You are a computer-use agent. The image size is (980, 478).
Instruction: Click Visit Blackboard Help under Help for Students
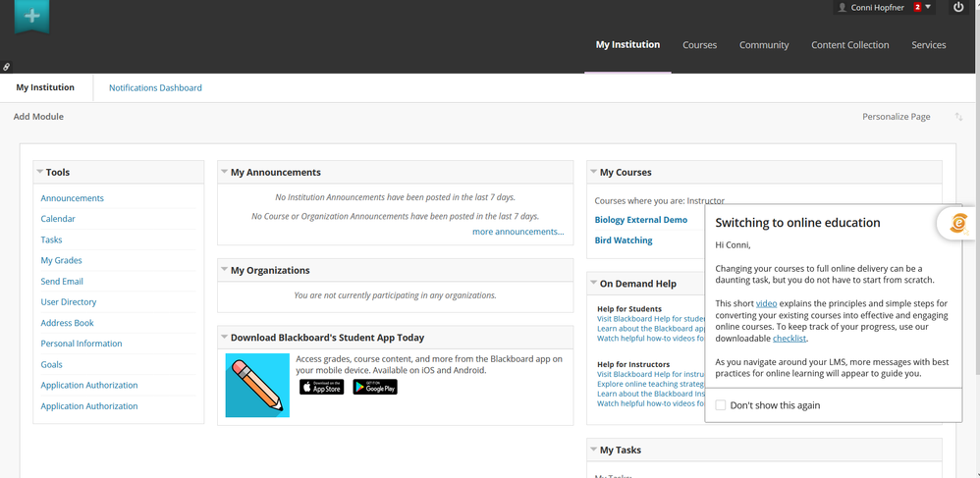651,319
